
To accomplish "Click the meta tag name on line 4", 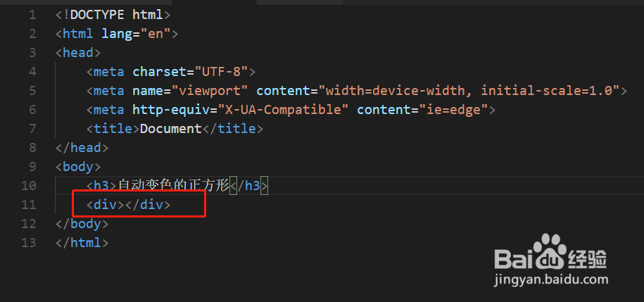I will [109, 72].
